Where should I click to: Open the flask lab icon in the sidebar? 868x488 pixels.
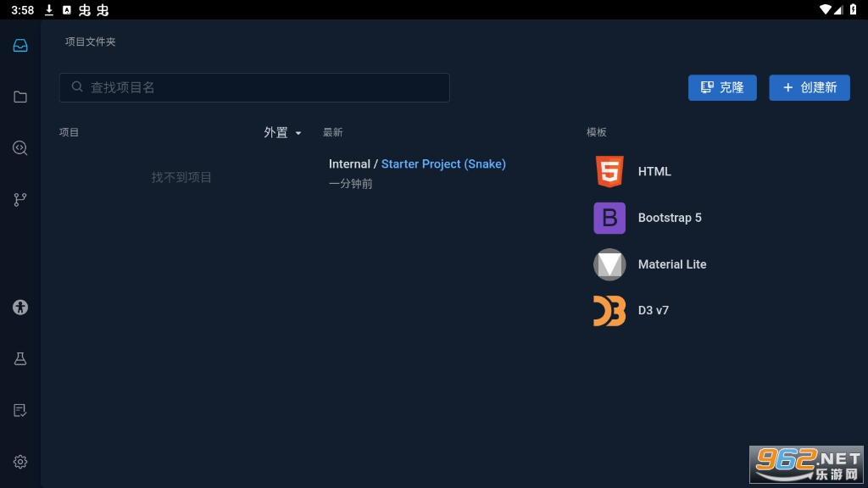(20, 358)
